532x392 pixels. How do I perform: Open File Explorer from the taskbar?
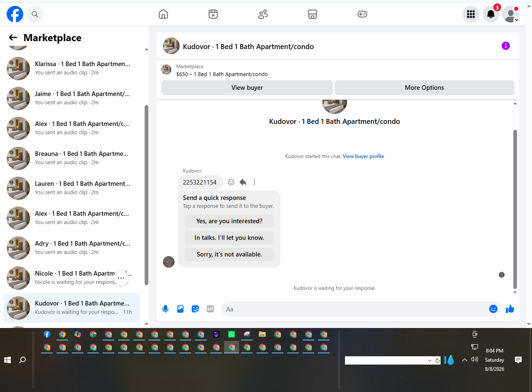(262, 334)
